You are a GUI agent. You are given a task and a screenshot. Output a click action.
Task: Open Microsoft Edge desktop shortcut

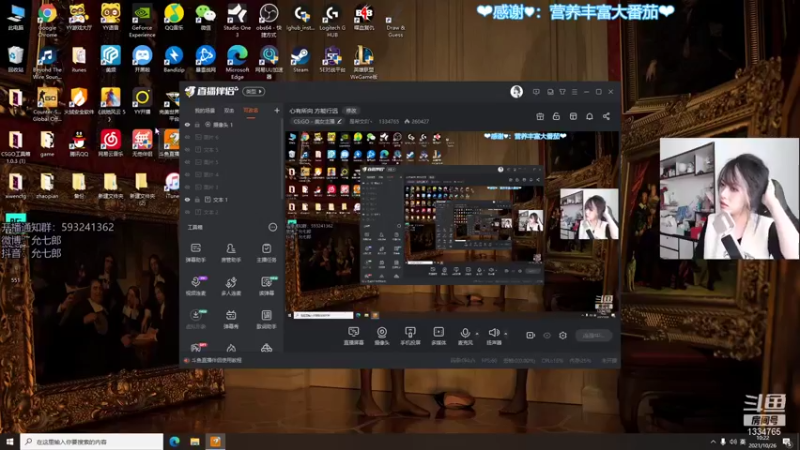click(237, 62)
